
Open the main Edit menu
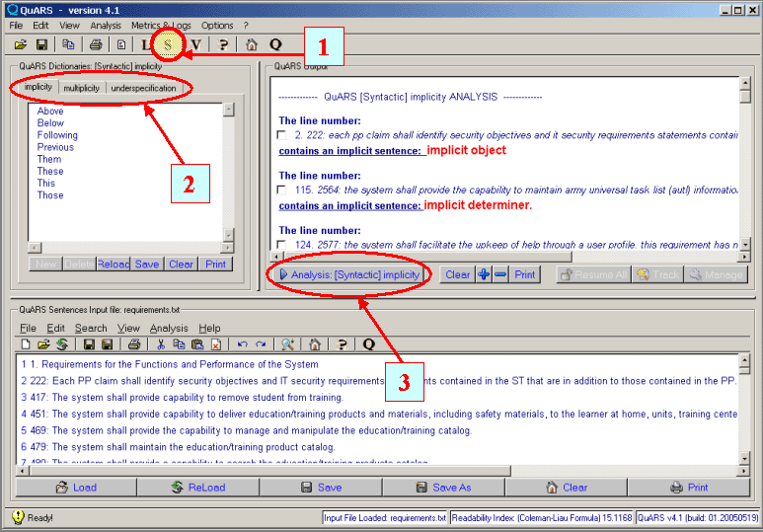click(40, 26)
